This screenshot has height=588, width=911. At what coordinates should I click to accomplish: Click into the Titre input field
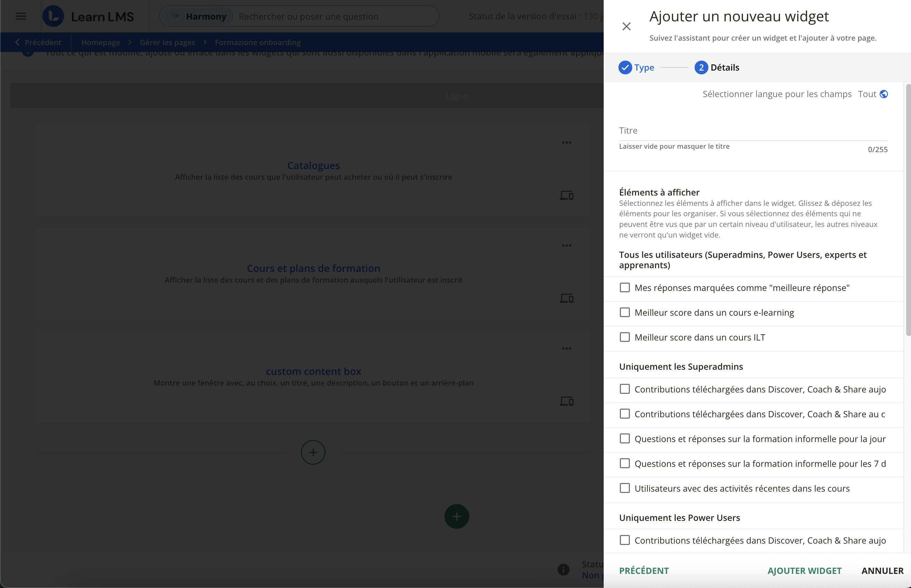(x=753, y=131)
